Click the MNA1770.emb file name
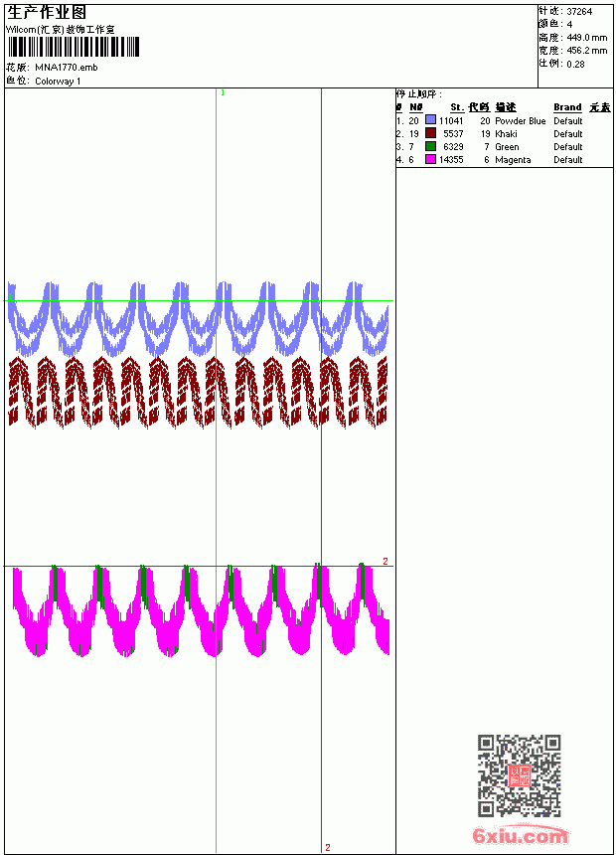This screenshot has height=855, width=616. tap(67, 68)
